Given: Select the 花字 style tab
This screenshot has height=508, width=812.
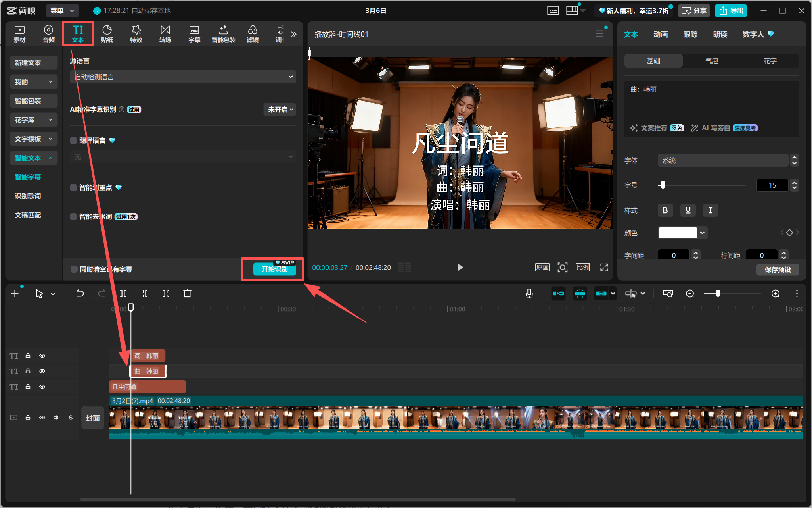Looking at the screenshot, I should click(770, 61).
